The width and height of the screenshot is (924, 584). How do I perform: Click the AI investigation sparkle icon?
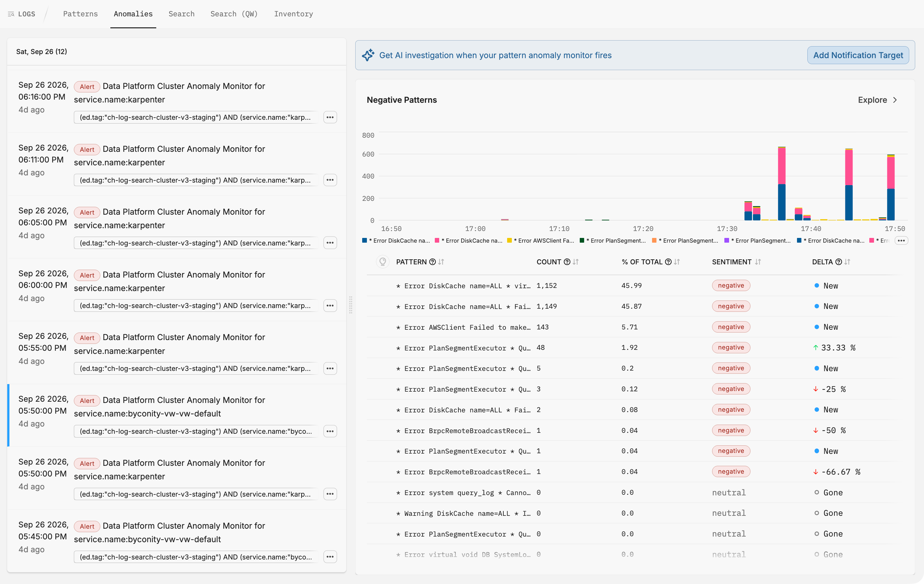pyautogui.click(x=368, y=55)
